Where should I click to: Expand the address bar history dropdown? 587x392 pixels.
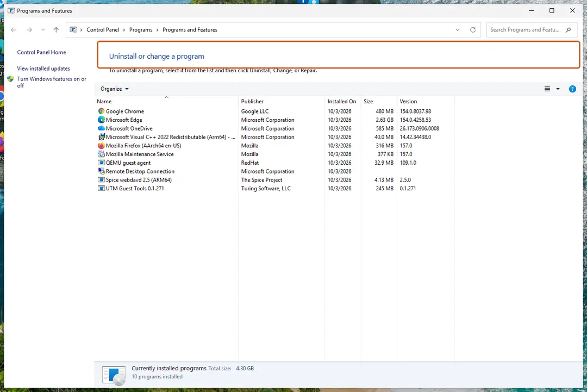tap(458, 29)
